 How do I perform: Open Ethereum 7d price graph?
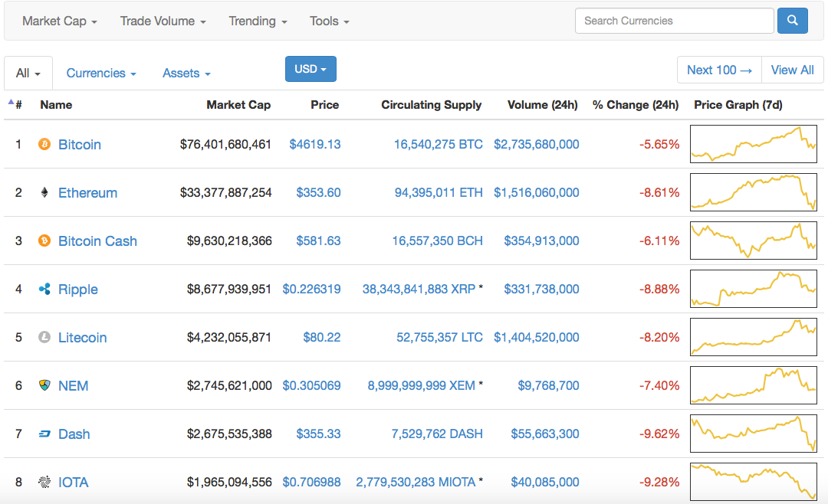754,192
